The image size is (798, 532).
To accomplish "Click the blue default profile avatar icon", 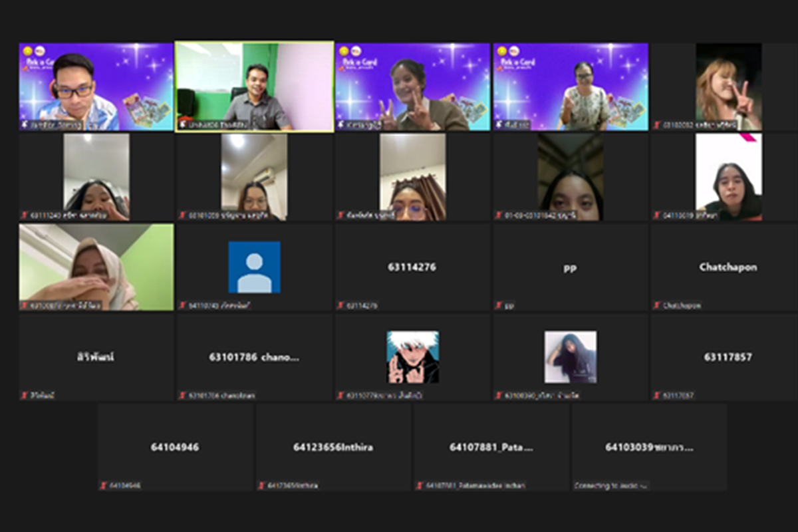I will 254,267.
